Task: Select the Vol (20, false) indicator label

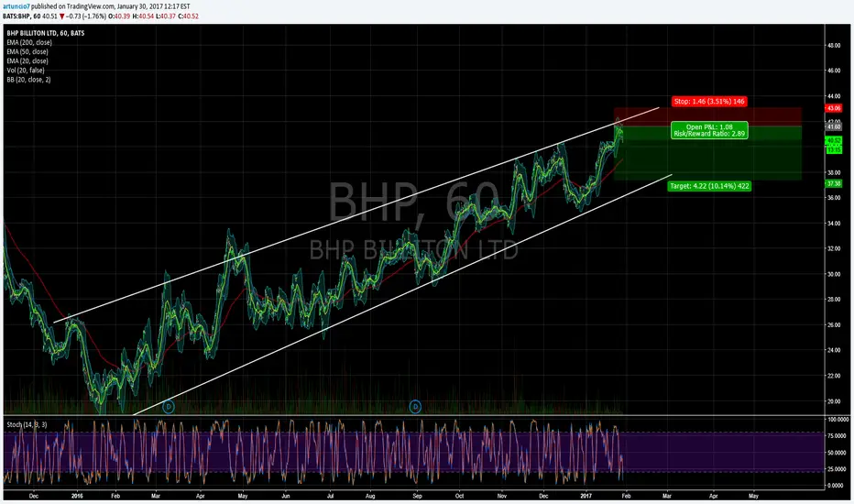Action: click(26, 71)
